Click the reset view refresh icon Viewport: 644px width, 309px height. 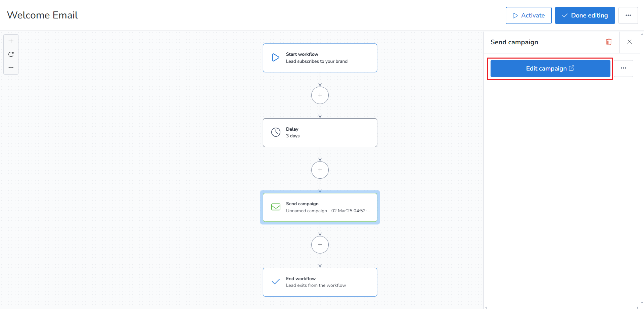pos(11,54)
